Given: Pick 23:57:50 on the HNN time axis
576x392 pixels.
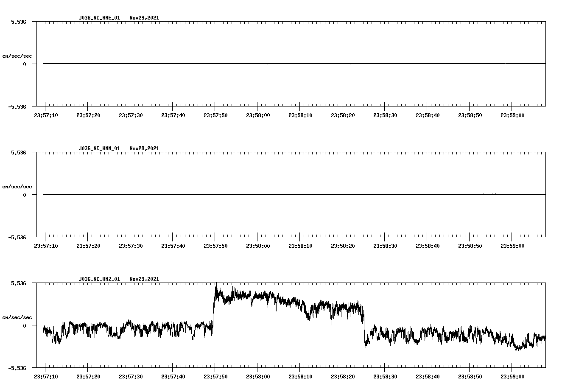Looking at the screenshot, I should coord(215,246).
